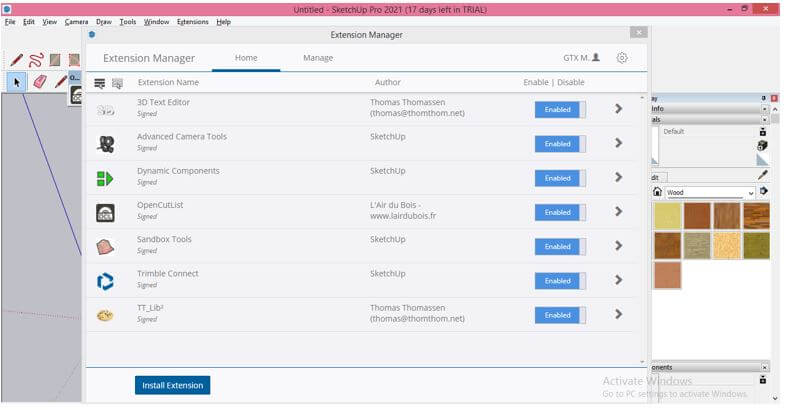
Task: Close the Components panel in tray
Action: pos(764,368)
